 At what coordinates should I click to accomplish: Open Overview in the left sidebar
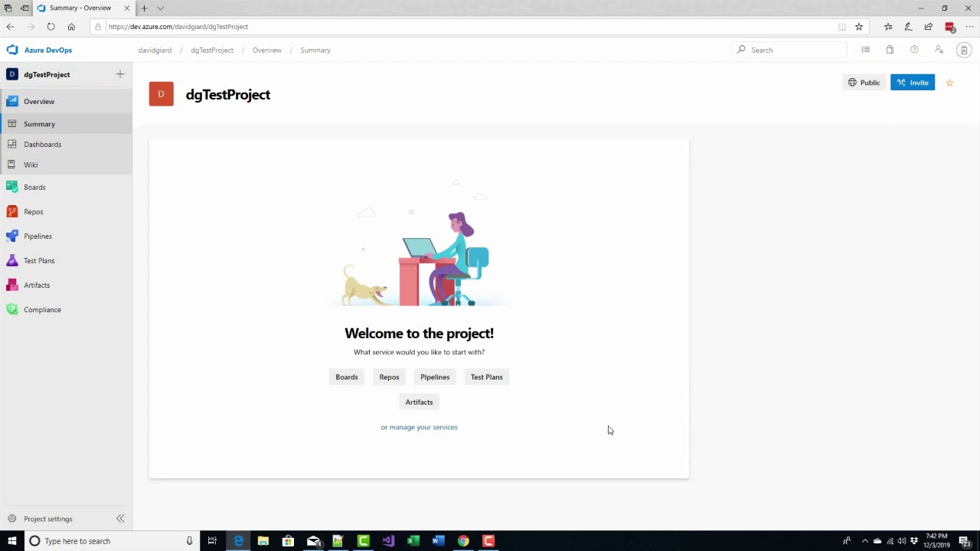[x=66, y=101]
